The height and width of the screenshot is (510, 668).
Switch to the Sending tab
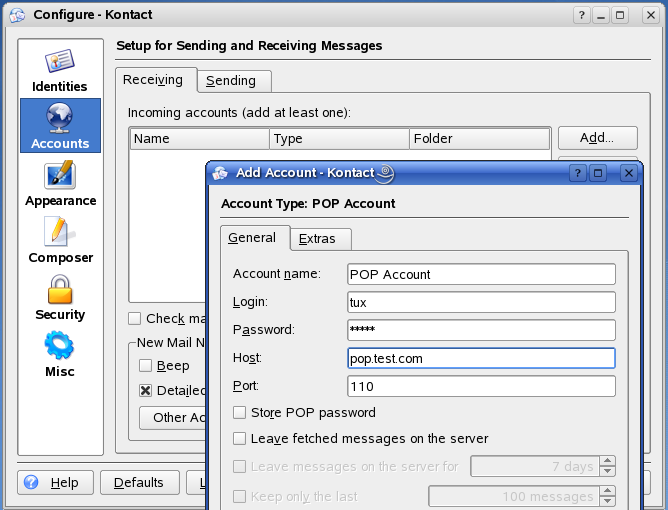point(234,81)
